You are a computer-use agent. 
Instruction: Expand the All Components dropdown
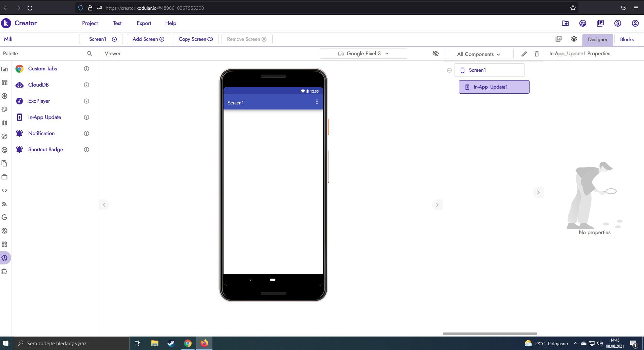pos(479,54)
